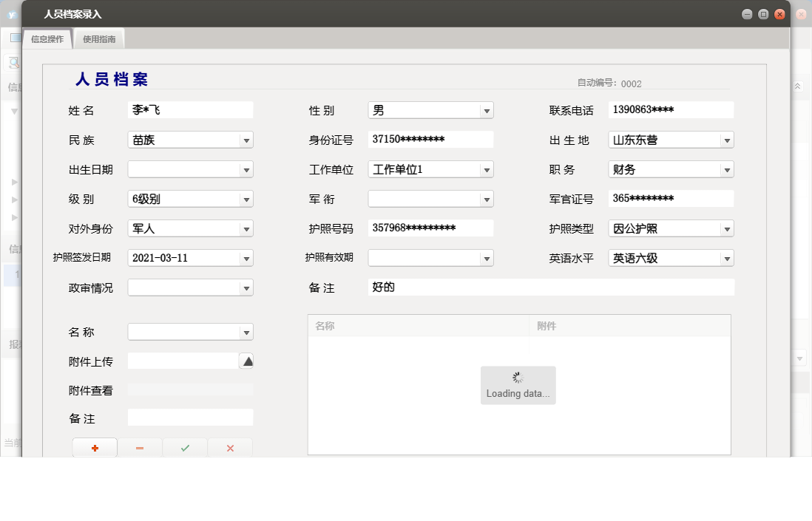Click the orange plus add-record icon
Image resolution: width=812 pixels, height=521 pixels.
coord(95,448)
